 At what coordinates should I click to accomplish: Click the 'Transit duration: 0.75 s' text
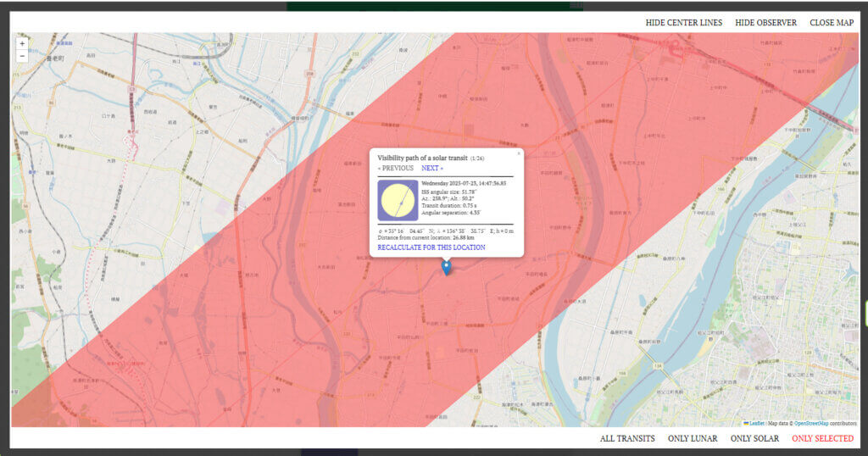click(449, 206)
